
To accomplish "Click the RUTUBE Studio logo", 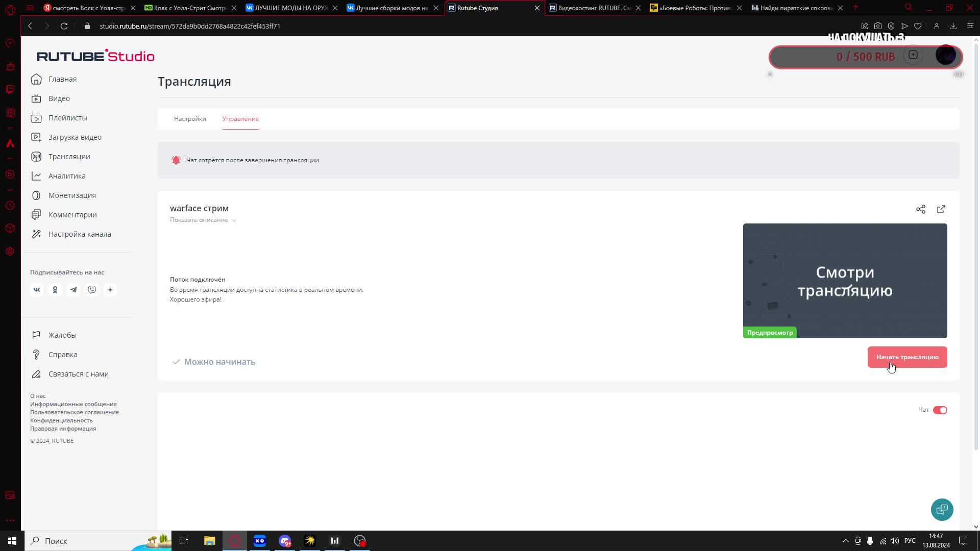I will pos(95,56).
